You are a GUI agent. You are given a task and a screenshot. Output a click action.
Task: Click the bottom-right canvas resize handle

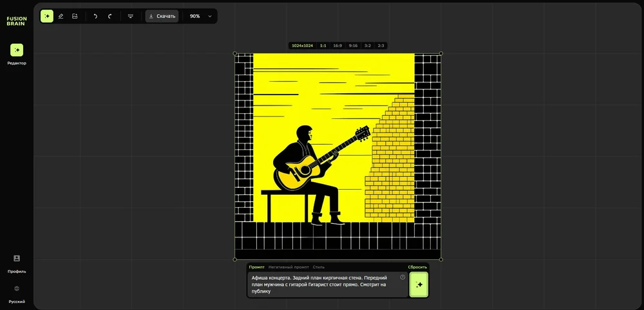tap(441, 259)
